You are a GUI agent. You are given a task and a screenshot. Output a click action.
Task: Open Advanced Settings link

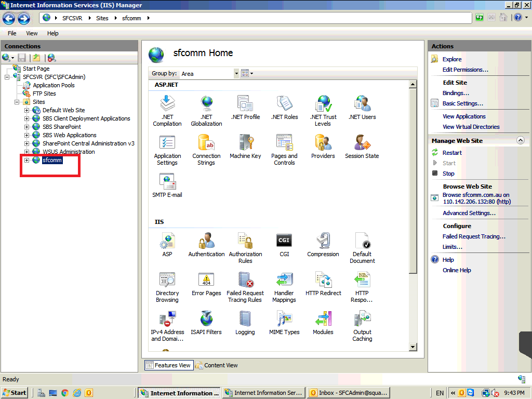point(469,214)
